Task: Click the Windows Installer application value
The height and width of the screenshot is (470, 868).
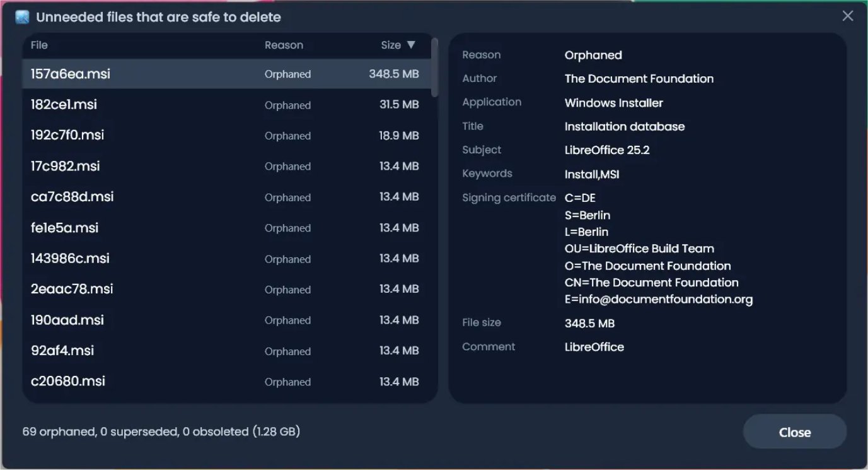Action: (x=614, y=103)
